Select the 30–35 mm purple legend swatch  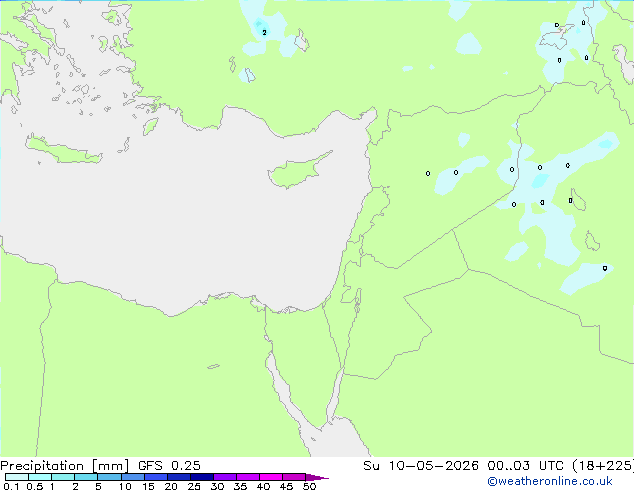(225, 477)
